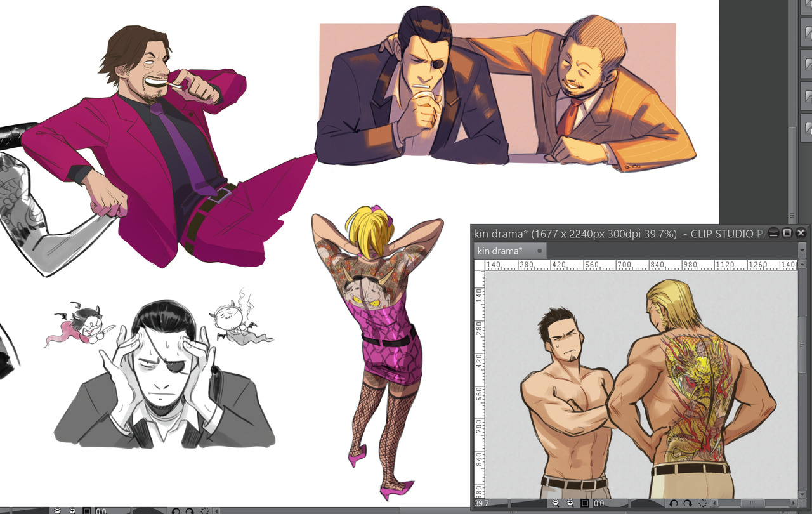Reset rotation on the main canvas bar
The image size is (812, 514).
point(204,510)
